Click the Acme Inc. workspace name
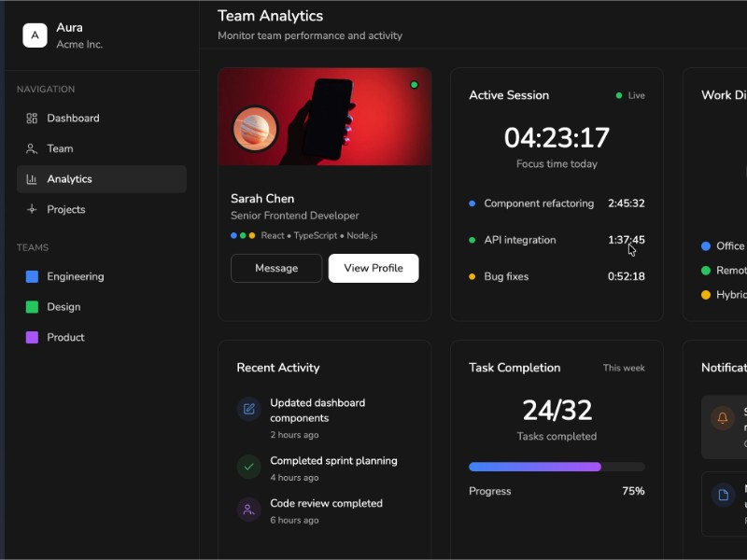 [79, 44]
